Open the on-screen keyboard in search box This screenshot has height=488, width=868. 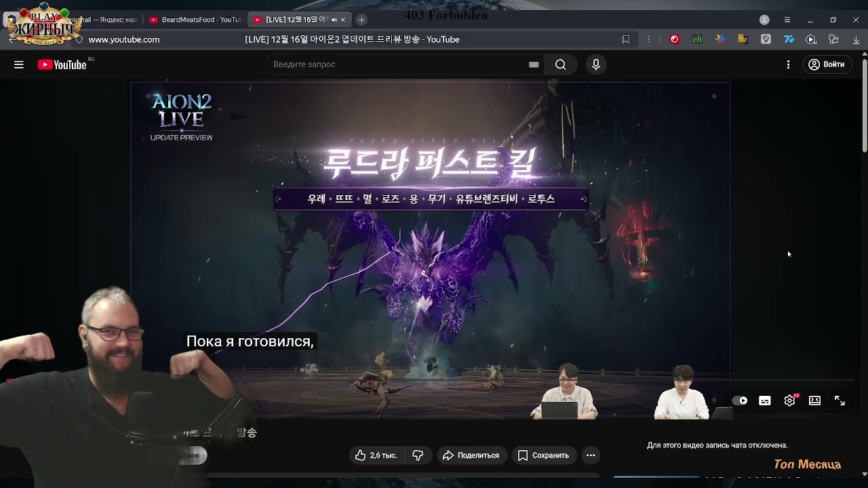[x=534, y=64]
